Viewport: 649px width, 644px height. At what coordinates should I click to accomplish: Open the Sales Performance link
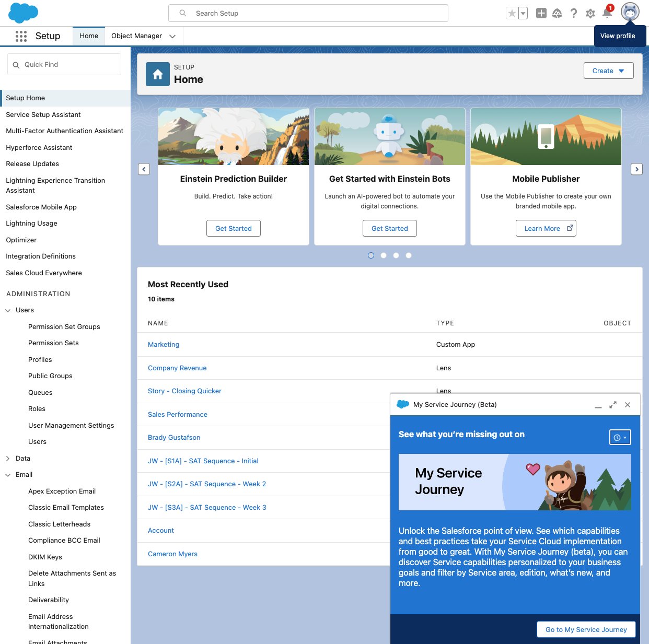(x=178, y=415)
